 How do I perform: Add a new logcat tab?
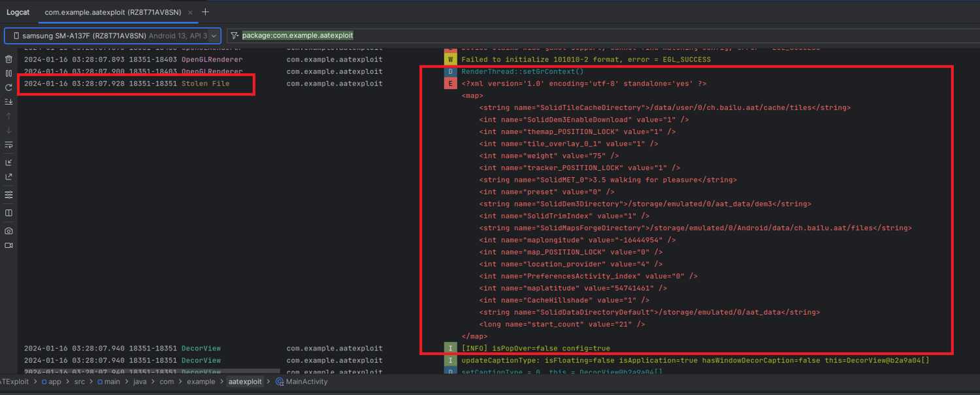point(205,12)
